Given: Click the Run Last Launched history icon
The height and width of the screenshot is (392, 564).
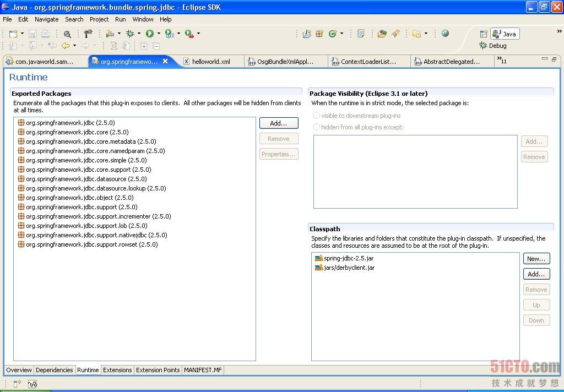Looking at the screenshot, I should click(x=170, y=34).
